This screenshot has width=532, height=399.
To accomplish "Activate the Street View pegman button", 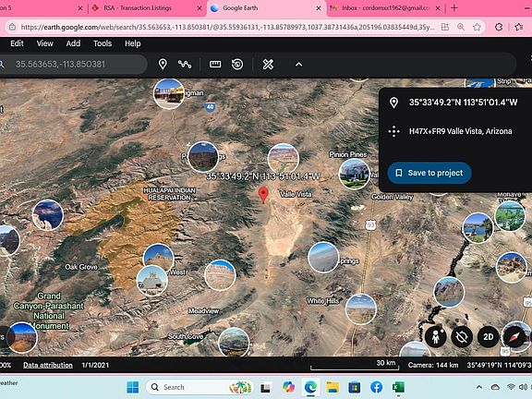I will pyautogui.click(x=436, y=337).
